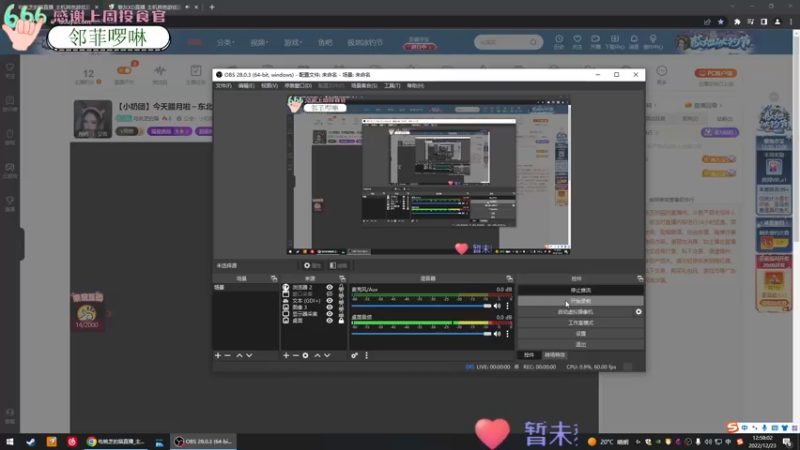Move the scene down in the scenes panel

coord(249,355)
